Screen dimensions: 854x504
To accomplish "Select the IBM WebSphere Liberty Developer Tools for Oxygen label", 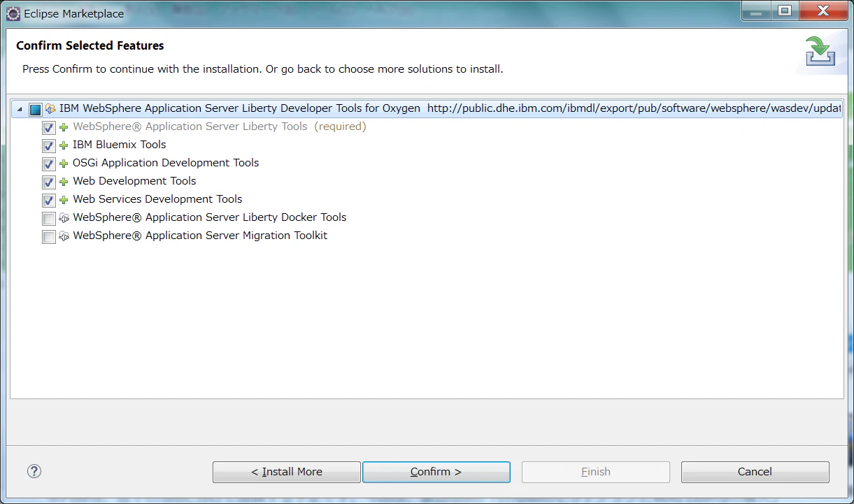I will (x=240, y=108).
